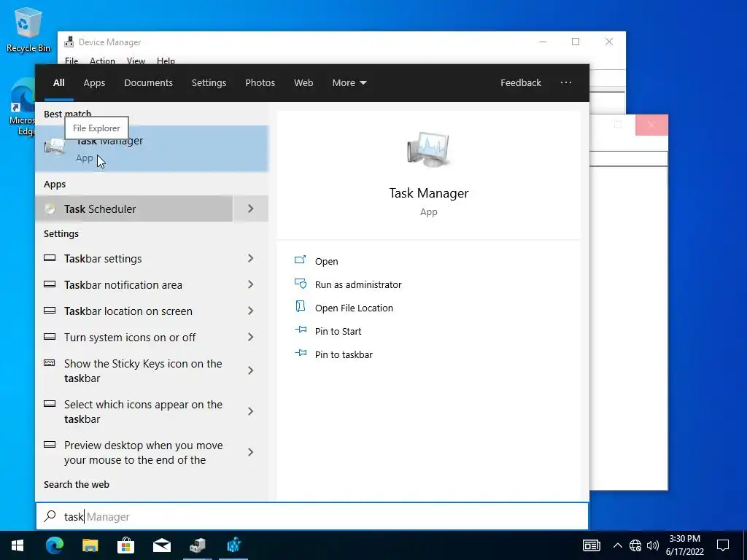The image size is (747, 560).
Task: Click the search input box
Action: [312, 516]
